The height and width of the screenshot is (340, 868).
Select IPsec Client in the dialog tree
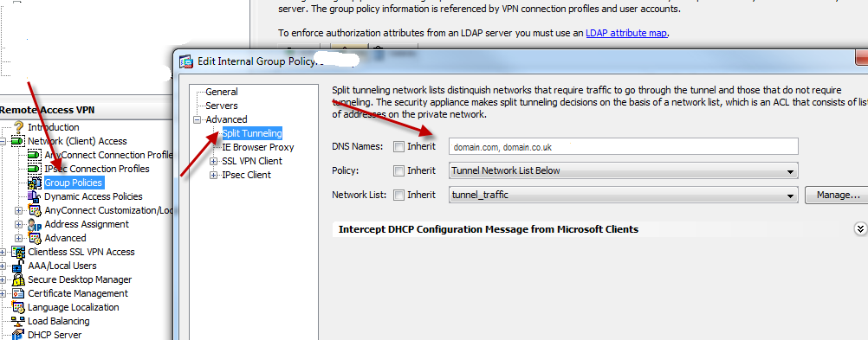point(246,175)
